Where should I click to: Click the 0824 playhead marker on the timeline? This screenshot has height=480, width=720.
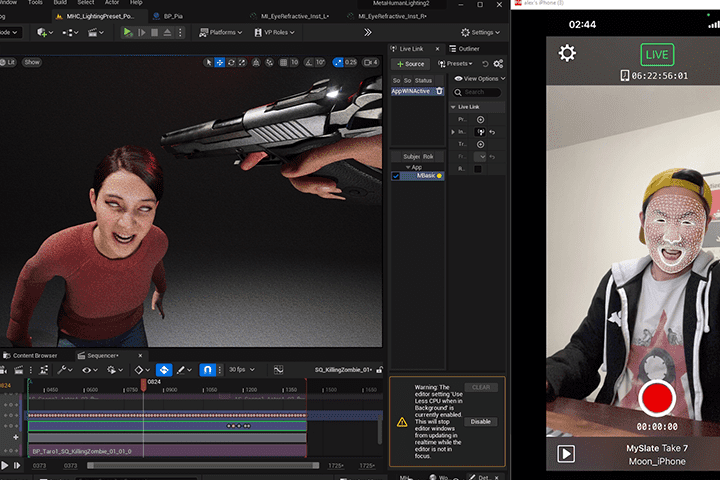tap(144, 384)
